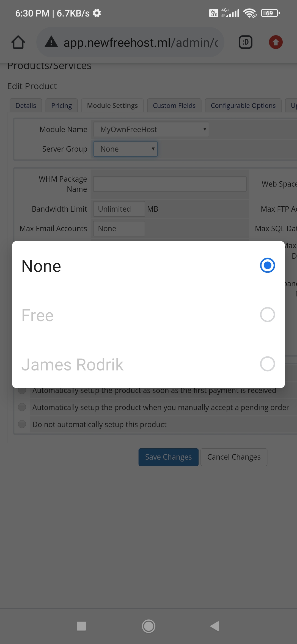297x644 pixels.
Task: Open the Custom Fields tab
Action: (x=174, y=105)
